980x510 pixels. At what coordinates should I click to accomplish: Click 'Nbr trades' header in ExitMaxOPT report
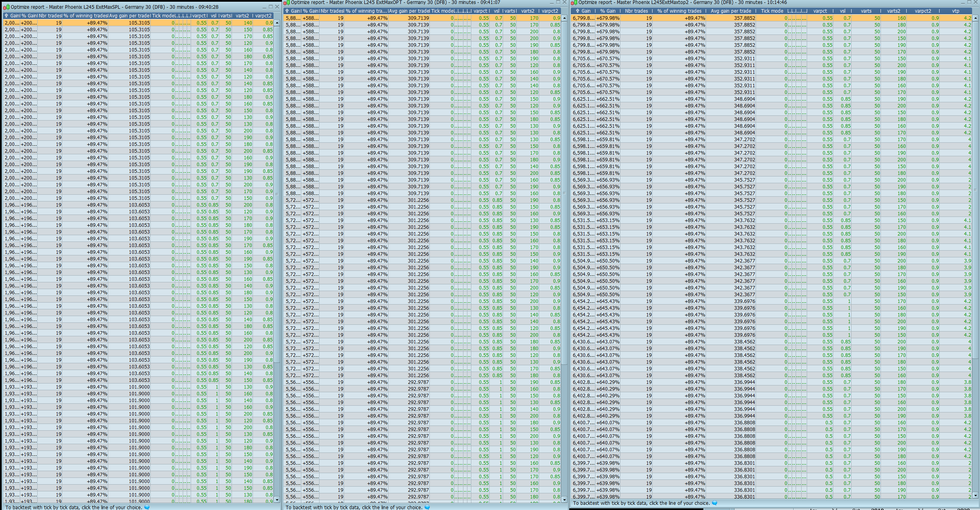click(332, 11)
